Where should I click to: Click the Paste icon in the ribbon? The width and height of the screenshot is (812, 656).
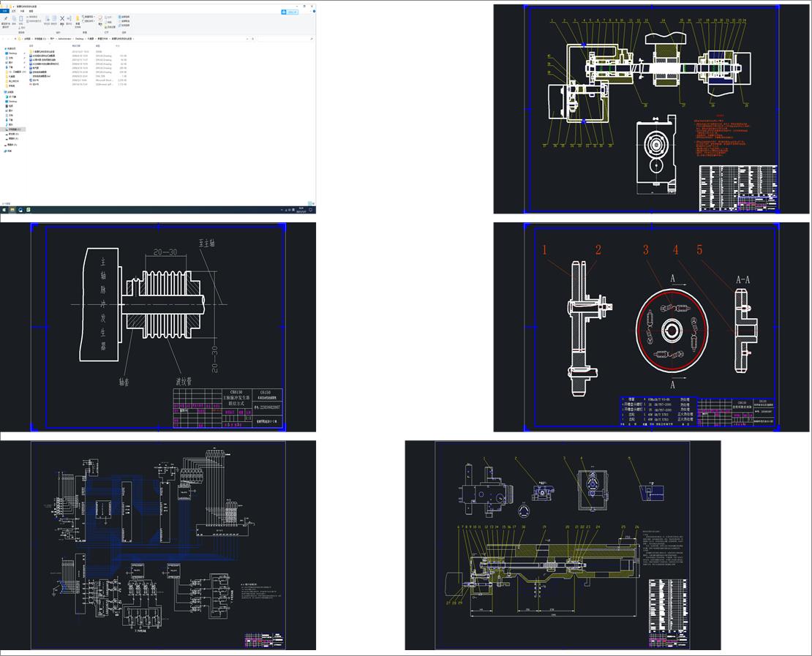[x=20, y=18]
